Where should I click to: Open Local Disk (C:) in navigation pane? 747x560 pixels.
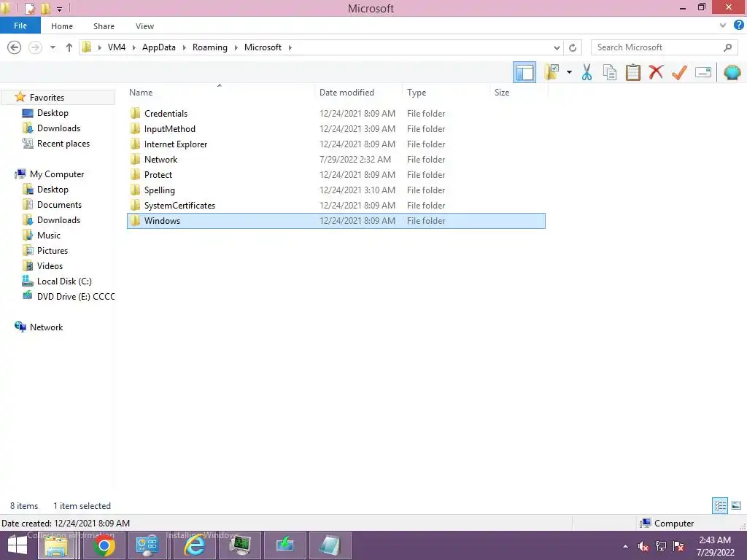[64, 281]
